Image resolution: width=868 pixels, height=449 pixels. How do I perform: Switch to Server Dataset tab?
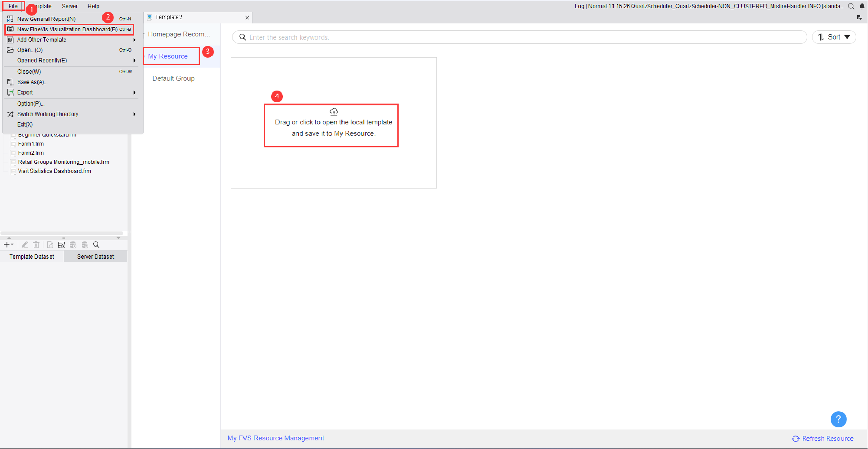(x=95, y=257)
